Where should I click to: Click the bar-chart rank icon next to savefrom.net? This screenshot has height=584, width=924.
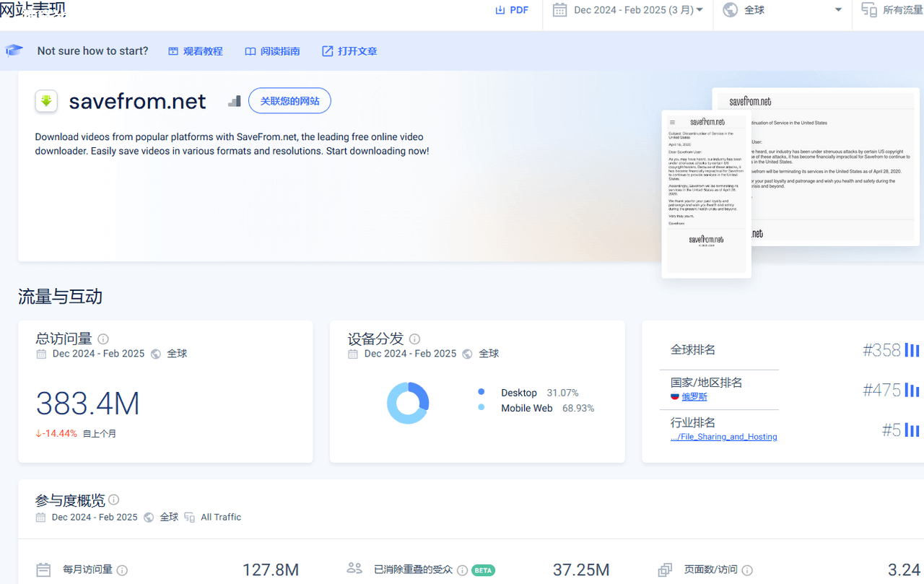(234, 101)
